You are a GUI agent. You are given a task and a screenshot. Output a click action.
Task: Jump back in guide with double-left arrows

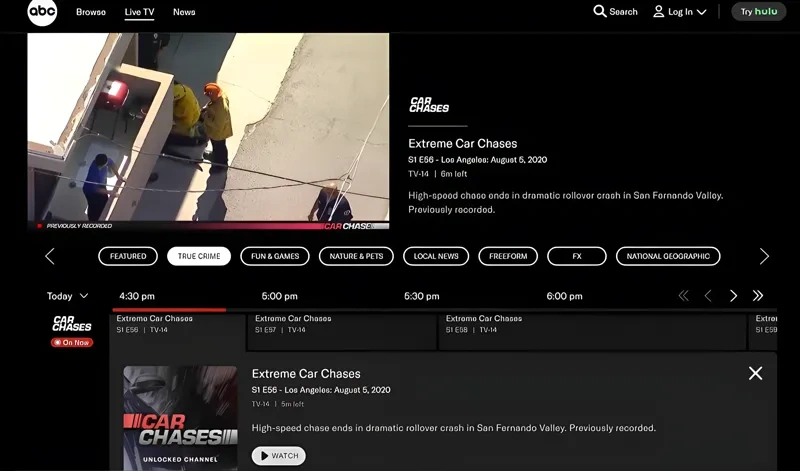[684, 296]
